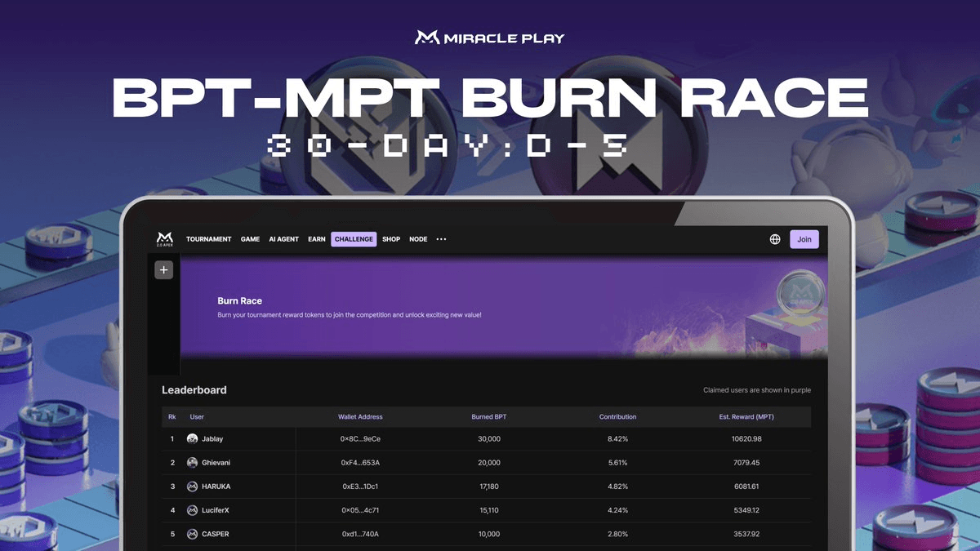Click Ghievani's avatar icon

[192, 463]
